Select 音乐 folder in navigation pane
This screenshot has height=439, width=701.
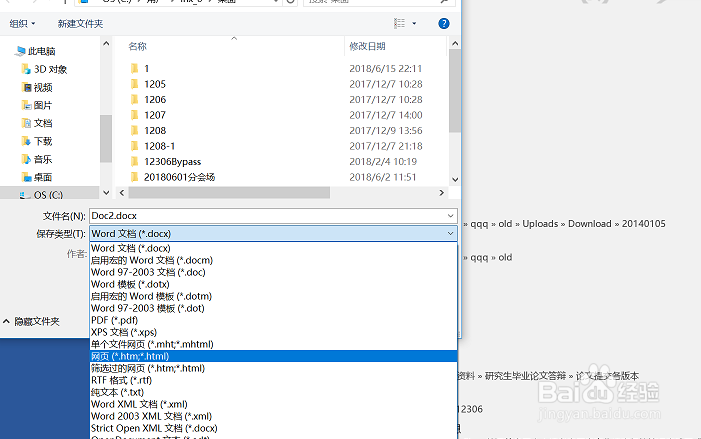point(37,159)
